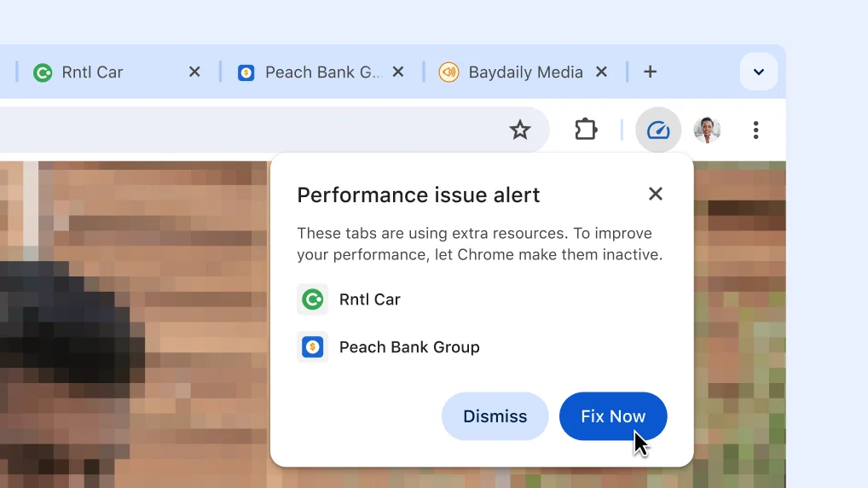Close the Peach Bank tab

point(397,73)
